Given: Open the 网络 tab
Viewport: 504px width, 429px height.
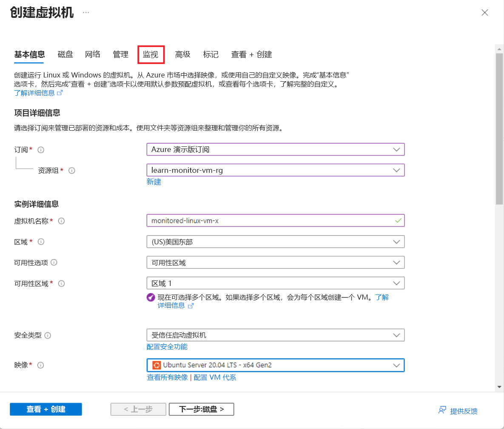Looking at the screenshot, I should pyautogui.click(x=93, y=54).
